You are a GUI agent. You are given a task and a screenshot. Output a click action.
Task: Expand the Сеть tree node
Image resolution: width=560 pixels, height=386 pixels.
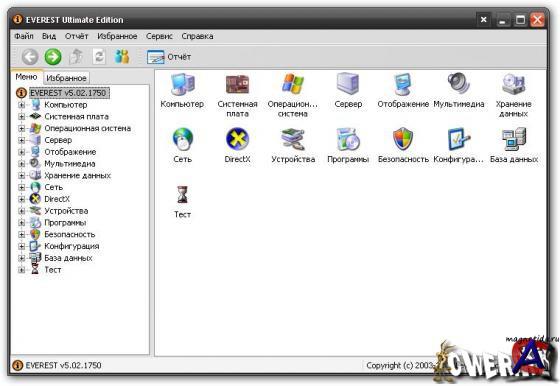click(x=21, y=187)
